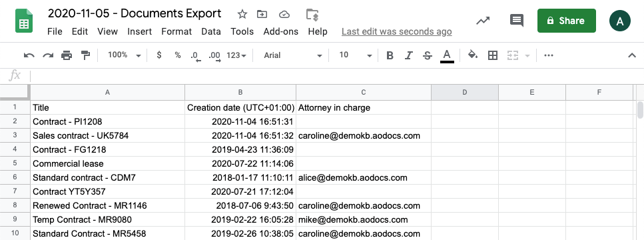Expand the Arial font dropdown
The width and height of the screenshot is (644, 240).
coord(293,55)
